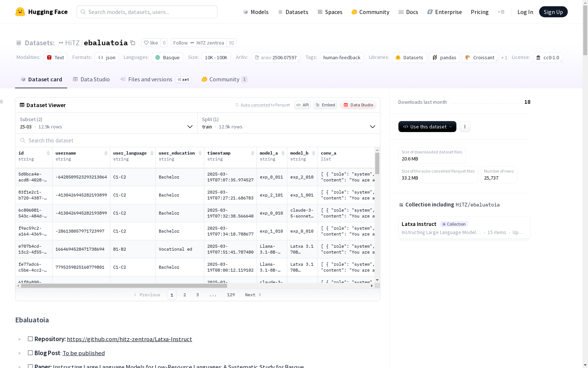This screenshot has width=588, height=368.
Task: Open the pandas library tag
Action: 444,57
